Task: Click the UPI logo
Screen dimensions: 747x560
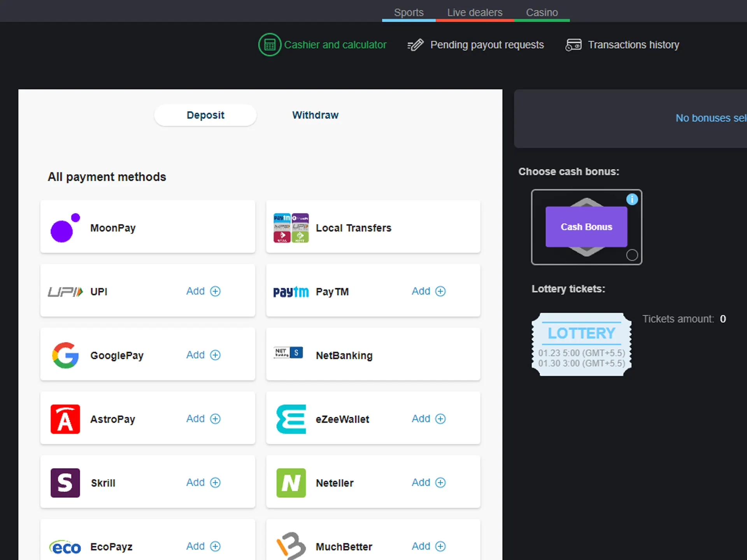Action: click(65, 292)
